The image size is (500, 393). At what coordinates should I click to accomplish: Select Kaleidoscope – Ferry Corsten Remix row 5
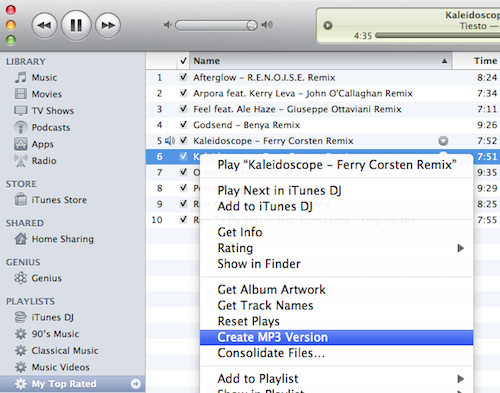click(323, 141)
